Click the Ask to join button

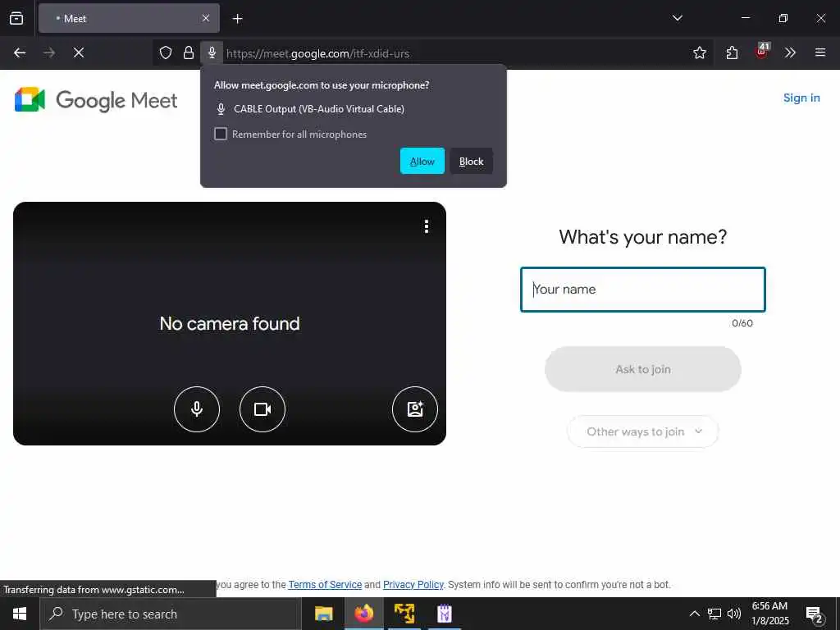[643, 369]
